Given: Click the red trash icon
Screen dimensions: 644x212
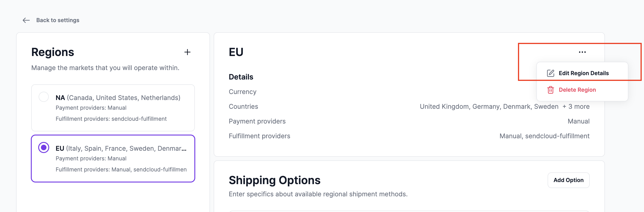Looking at the screenshot, I should [x=550, y=90].
